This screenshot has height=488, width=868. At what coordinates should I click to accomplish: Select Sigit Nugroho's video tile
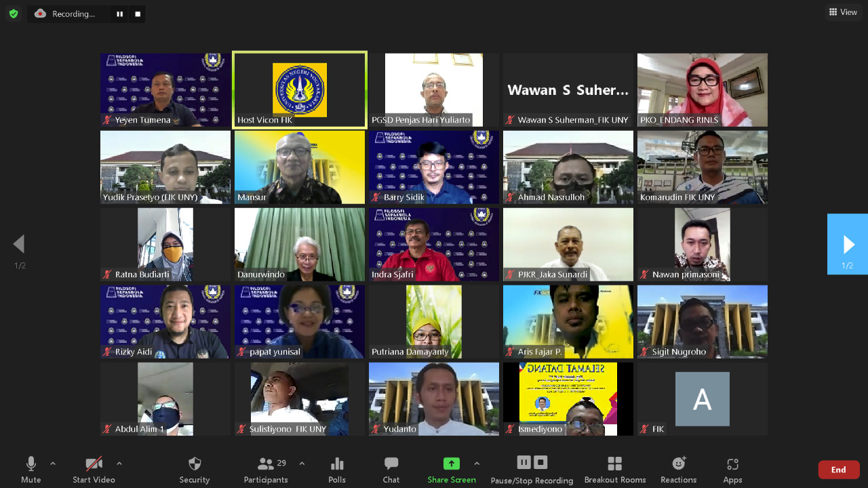pyautogui.click(x=703, y=322)
